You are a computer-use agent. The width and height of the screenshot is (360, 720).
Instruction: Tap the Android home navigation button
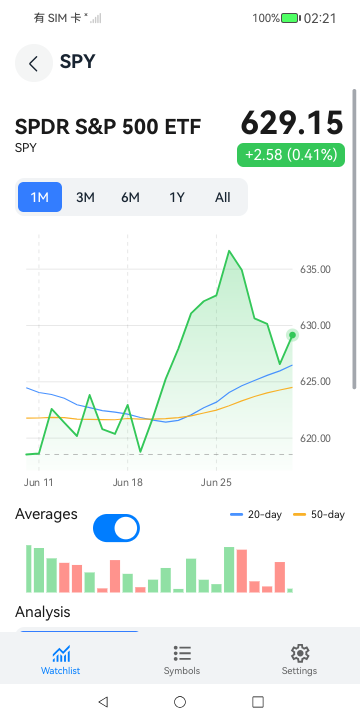pyautogui.click(x=180, y=702)
